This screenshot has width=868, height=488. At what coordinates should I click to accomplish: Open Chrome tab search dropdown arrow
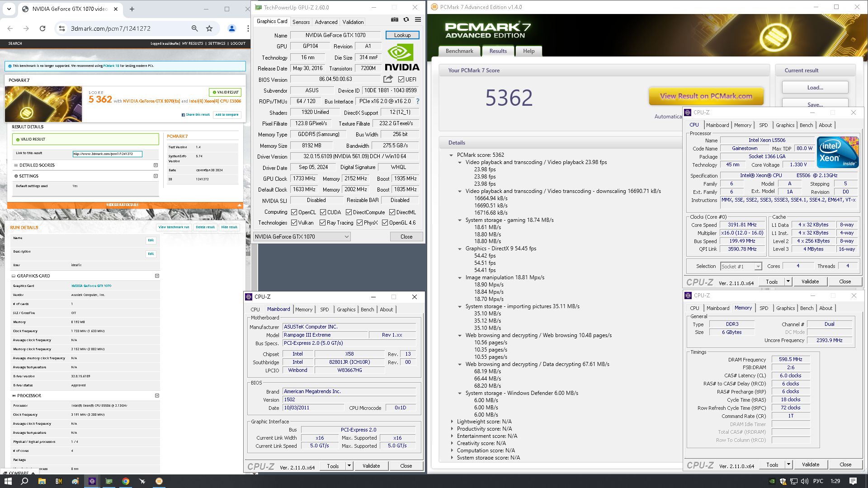[9, 9]
